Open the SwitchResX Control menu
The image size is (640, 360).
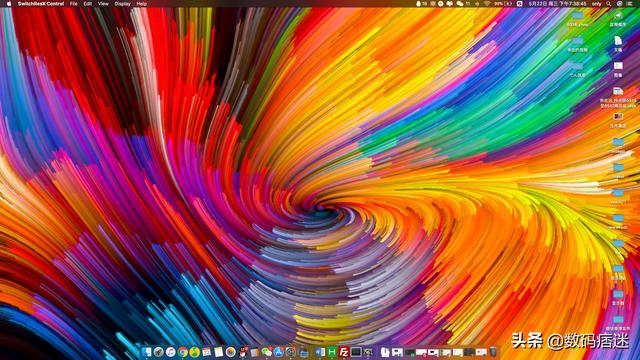(41, 4)
